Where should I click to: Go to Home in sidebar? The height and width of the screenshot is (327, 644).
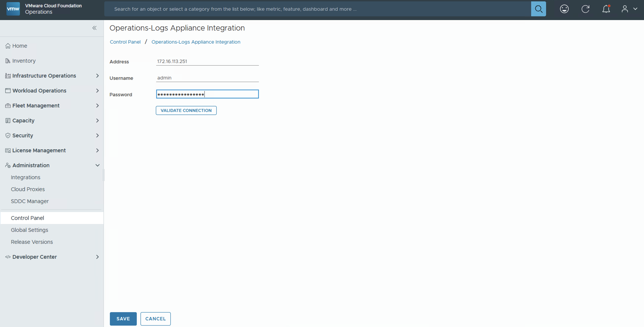pyautogui.click(x=19, y=46)
